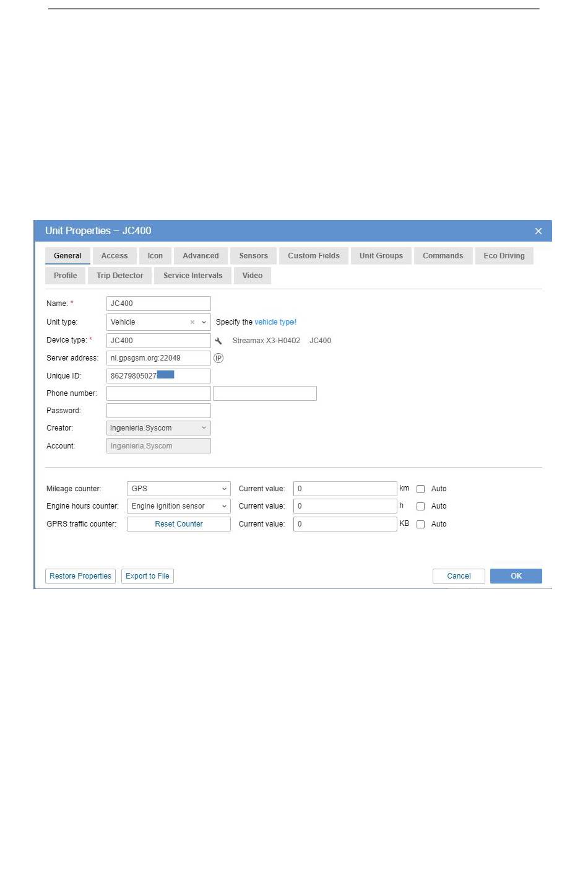This screenshot has height=879, width=588.
Task: Switch to the Sensors tab
Action: click(253, 256)
